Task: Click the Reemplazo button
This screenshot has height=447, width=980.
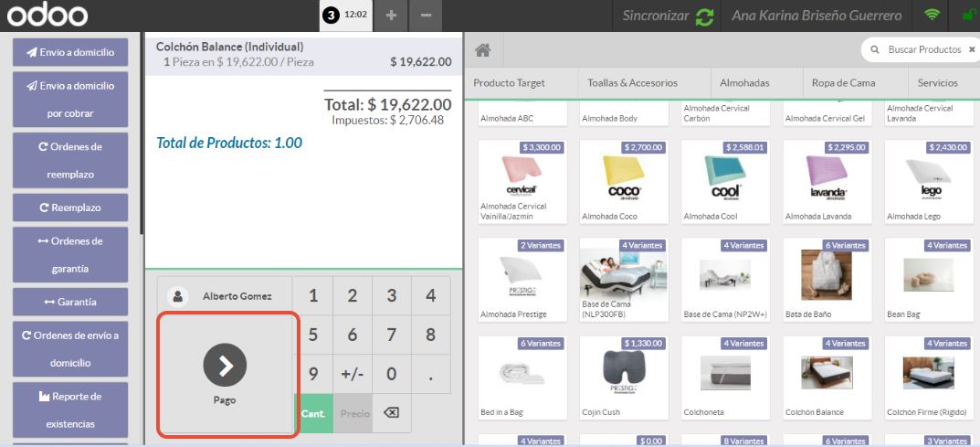Action: tap(70, 208)
